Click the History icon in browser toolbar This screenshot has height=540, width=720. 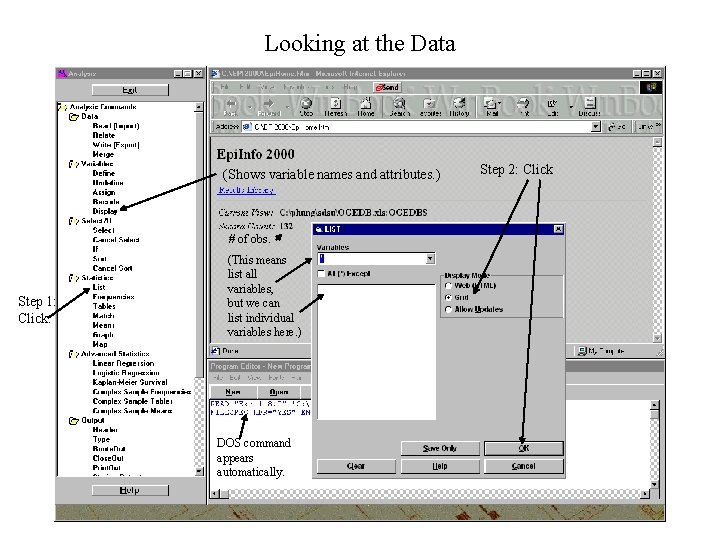click(x=459, y=107)
